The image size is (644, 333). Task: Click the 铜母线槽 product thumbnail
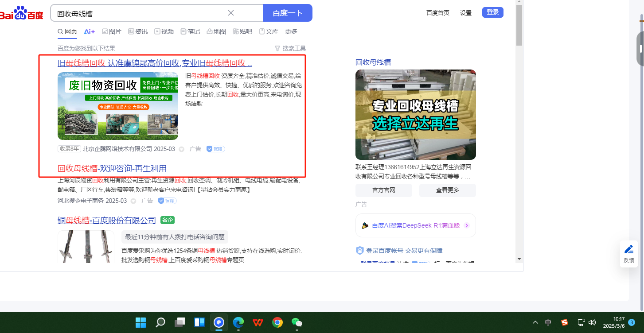(86, 247)
